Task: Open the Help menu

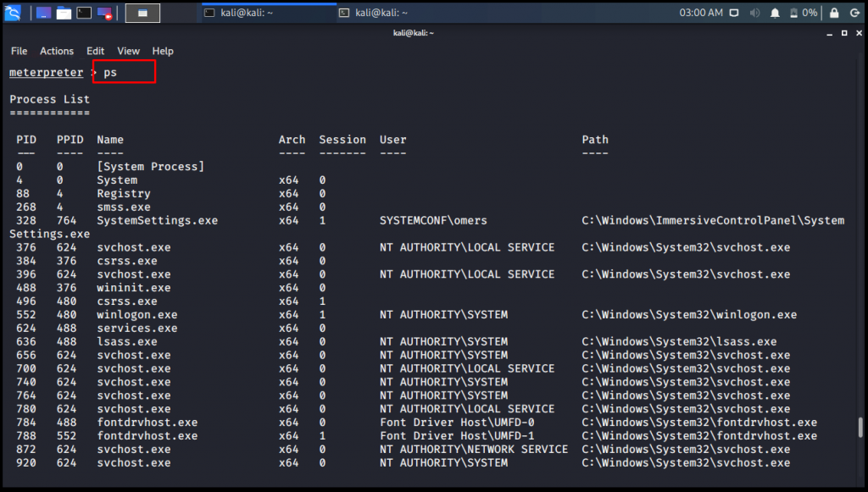Action: point(162,51)
